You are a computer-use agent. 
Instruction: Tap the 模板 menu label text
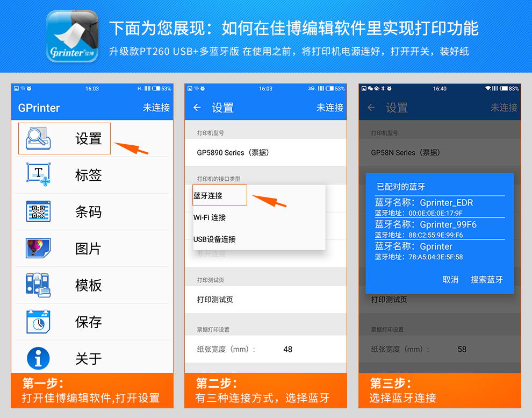(88, 285)
